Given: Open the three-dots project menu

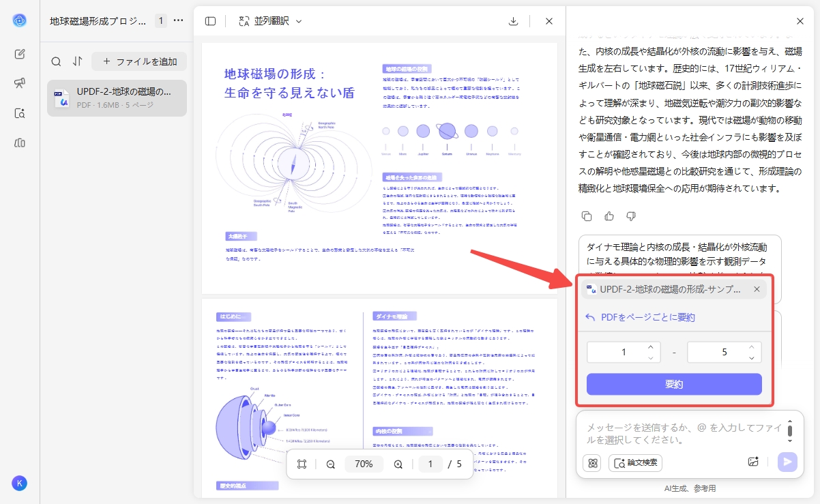Looking at the screenshot, I should pyautogui.click(x=179, y=20).
